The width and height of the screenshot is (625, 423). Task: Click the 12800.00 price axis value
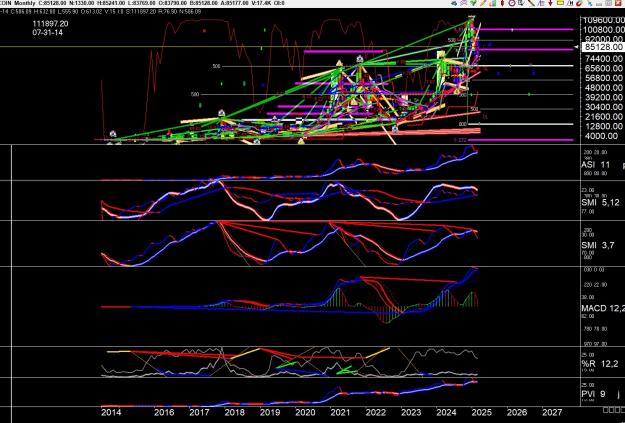point(603,126)
